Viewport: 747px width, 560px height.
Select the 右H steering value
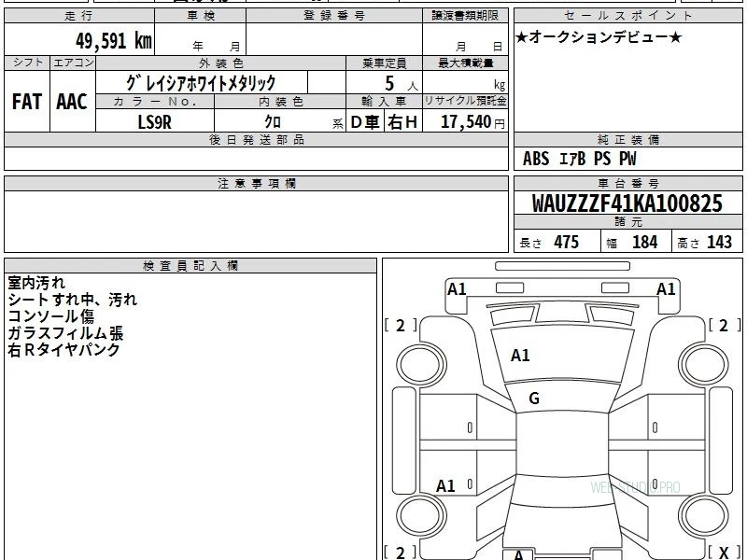click(x=403, y=122)
